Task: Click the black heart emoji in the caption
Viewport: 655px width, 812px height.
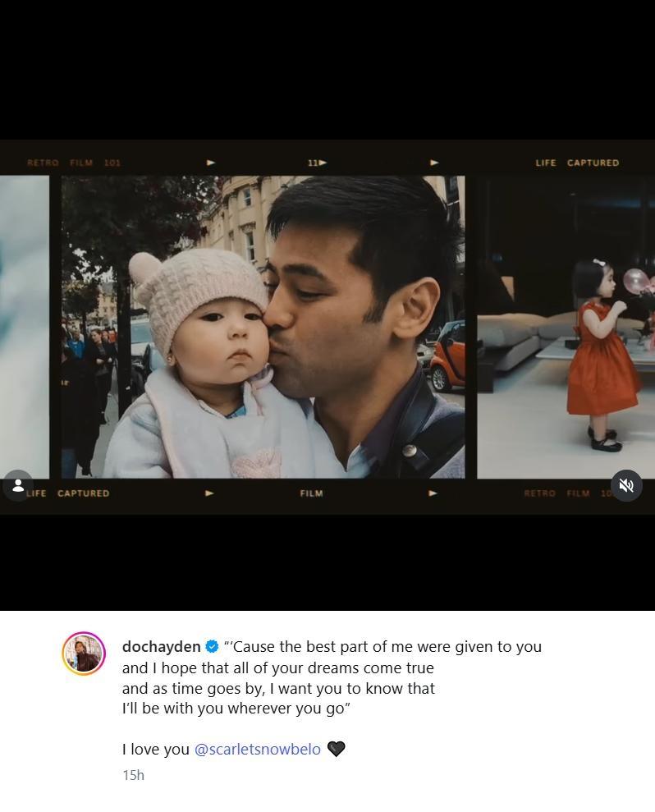Action: (x=336, y=749)
